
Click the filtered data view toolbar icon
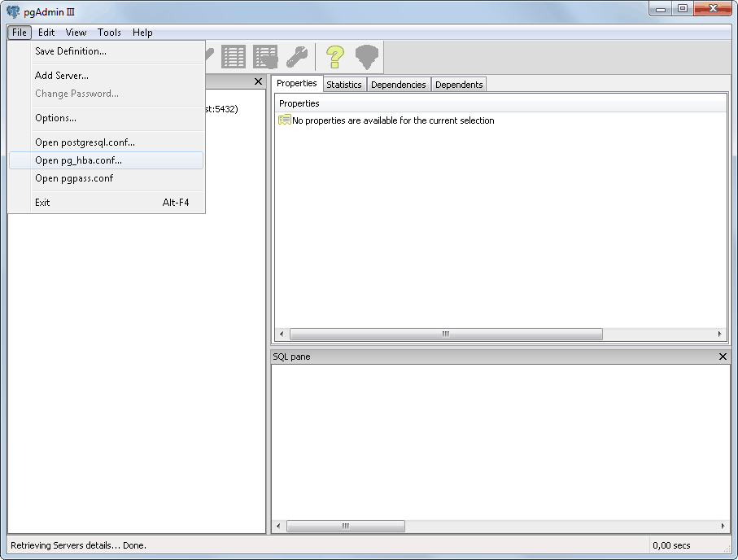point(265,57)
